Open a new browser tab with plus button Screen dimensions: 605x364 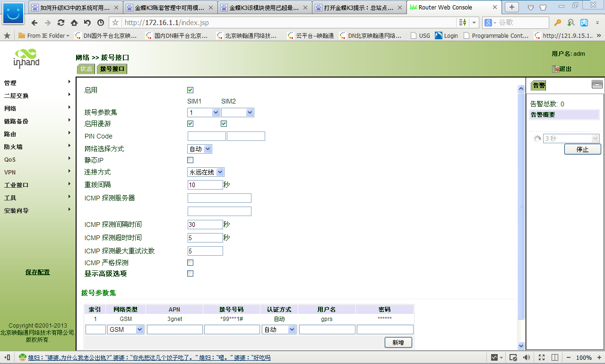click(x=512, y=7)
